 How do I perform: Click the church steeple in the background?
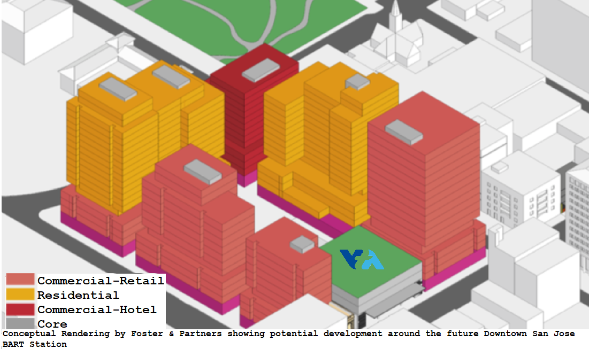[x=395, y=18]
